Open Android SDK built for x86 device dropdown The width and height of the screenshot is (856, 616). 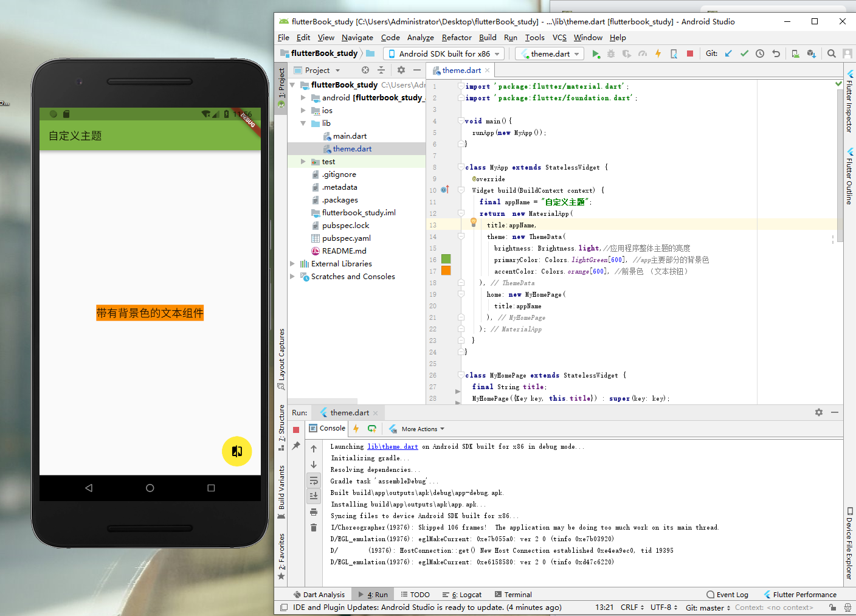pyautogui.click(x=444, y=54)
